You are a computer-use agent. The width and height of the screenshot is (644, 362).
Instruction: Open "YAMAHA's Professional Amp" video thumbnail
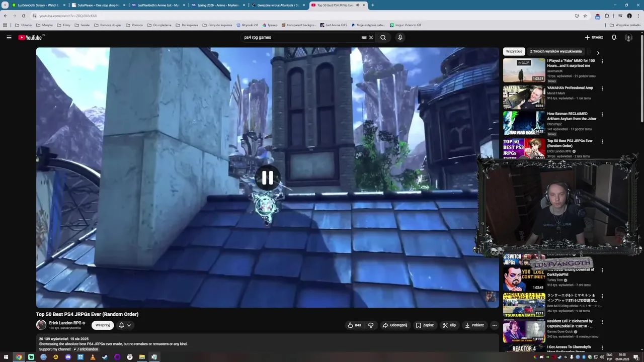coord(524,97)
